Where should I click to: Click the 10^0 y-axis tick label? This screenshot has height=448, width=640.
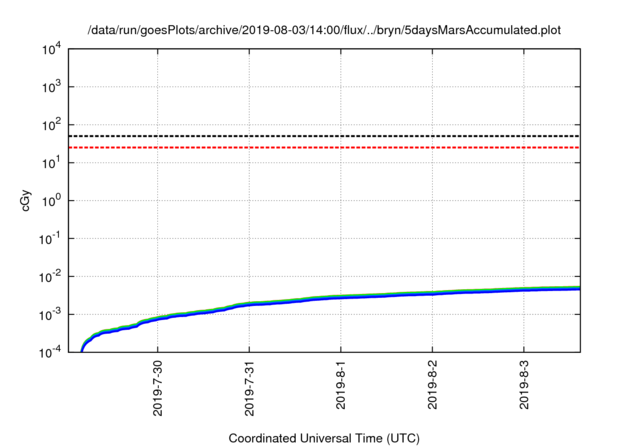[x=51, y=201]
